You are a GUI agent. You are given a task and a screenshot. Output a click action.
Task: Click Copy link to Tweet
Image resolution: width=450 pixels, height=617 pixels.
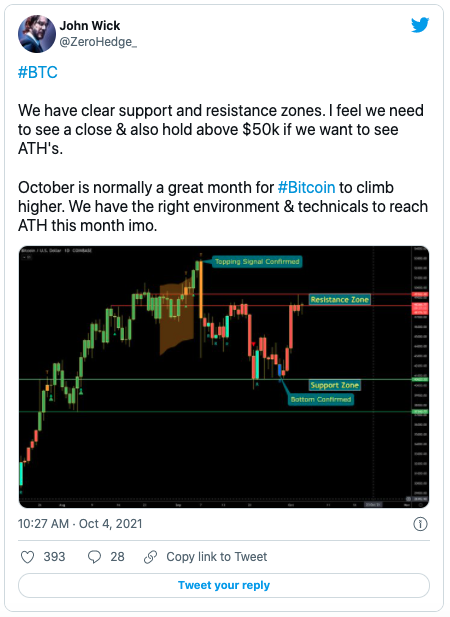[x=217, y=557]
